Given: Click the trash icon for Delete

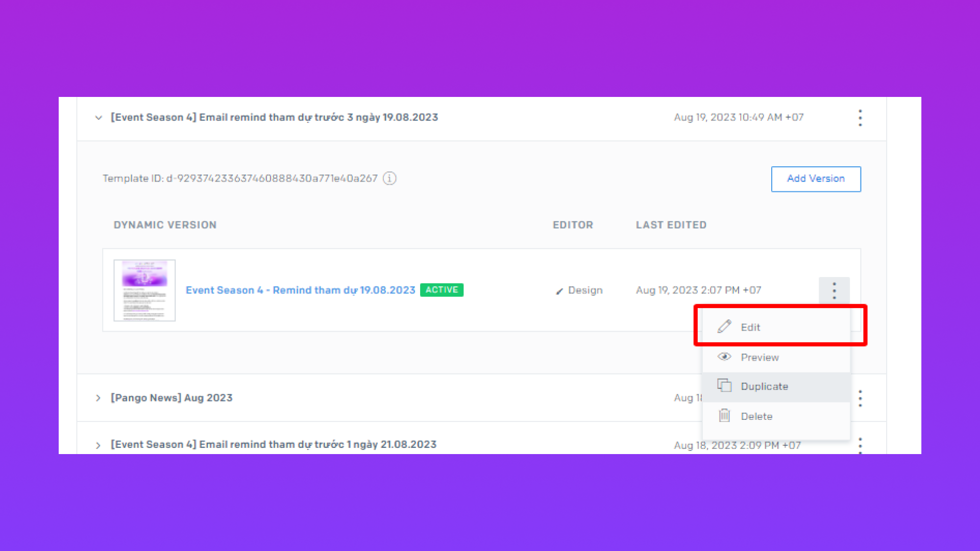Looking at the screenshot, I should tap(724, 416).
